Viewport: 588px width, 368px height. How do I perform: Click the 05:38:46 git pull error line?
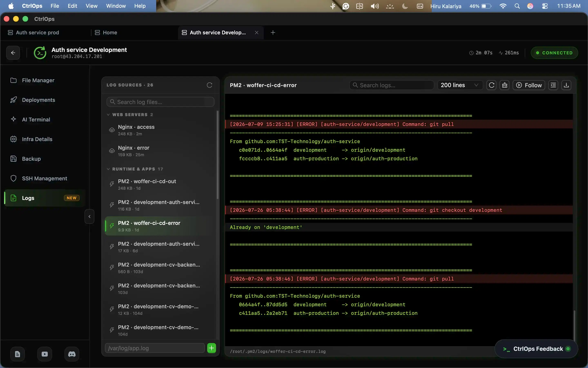pos(399,279)
